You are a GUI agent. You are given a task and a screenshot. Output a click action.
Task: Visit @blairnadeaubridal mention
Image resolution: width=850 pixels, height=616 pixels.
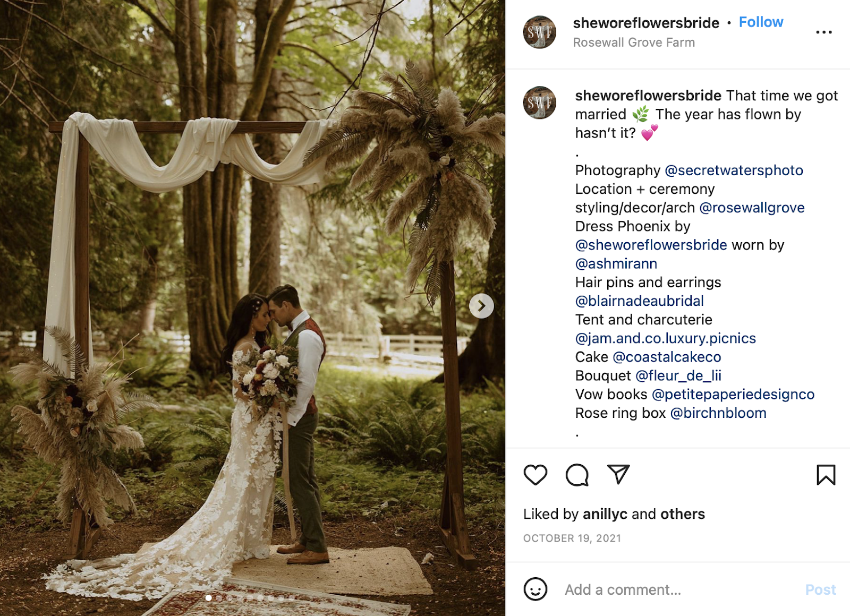click(x=639, y=301)
